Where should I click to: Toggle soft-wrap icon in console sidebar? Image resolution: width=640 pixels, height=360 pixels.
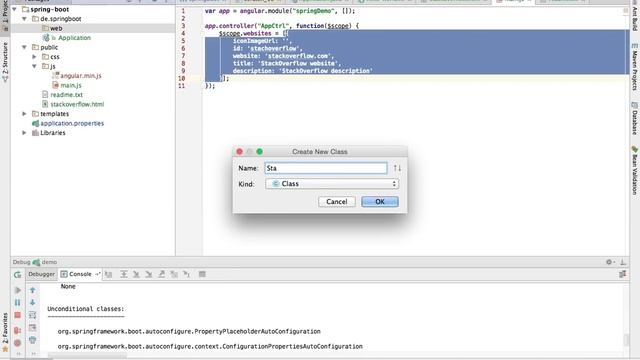pyautogui.click(x=33, y=316)
